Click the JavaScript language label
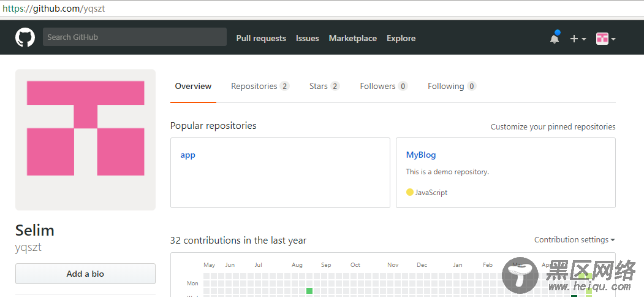This screenshot has width=644, height=297. [431, 193]
